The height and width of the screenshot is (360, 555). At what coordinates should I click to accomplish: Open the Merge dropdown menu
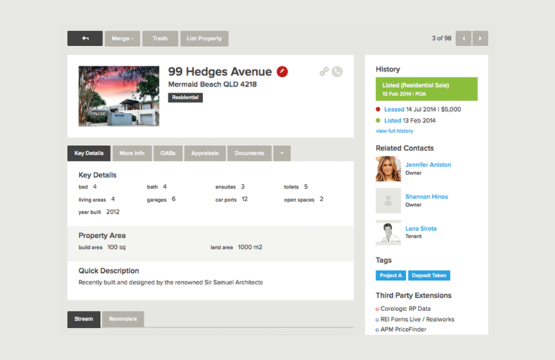coord(122,38)
